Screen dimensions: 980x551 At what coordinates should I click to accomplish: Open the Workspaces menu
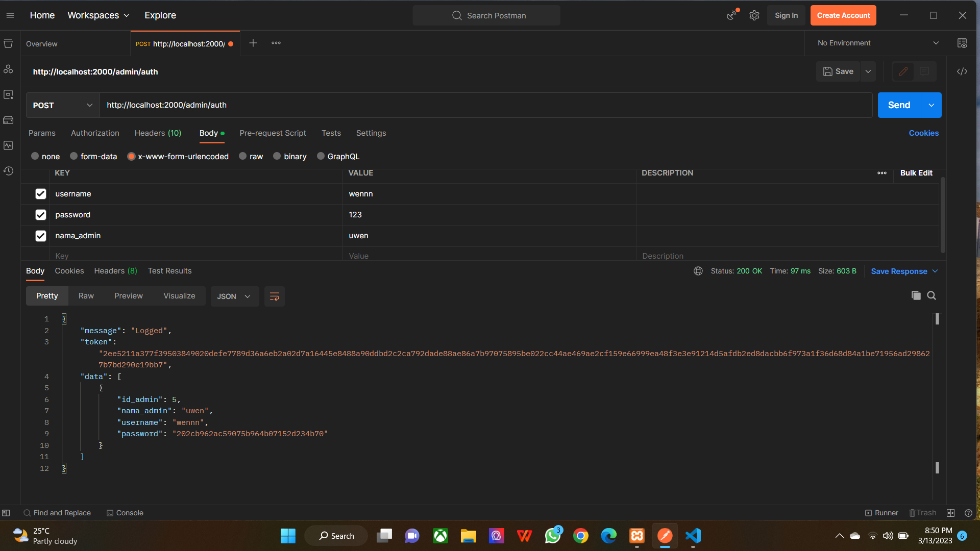click(98, 15)
